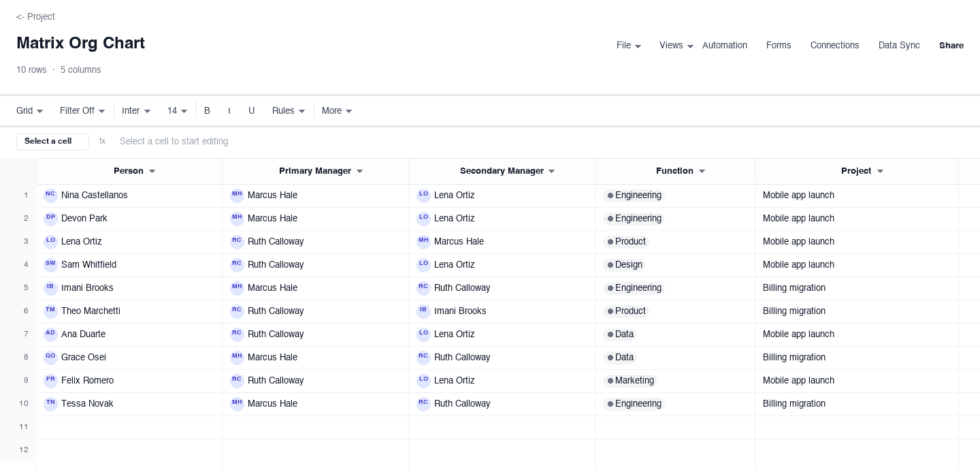Click Devon Park's DP avatar icon
The width and height of the screenshot is (980, 470).
[x=50, y=219]
